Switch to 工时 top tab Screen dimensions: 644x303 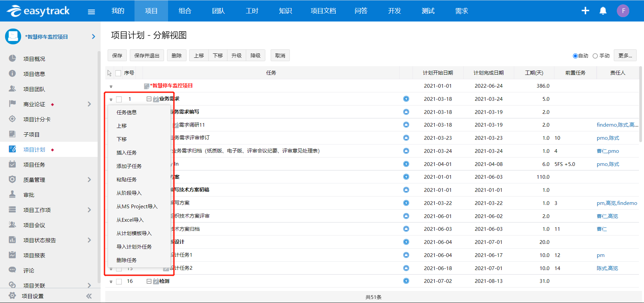point(252,11)
